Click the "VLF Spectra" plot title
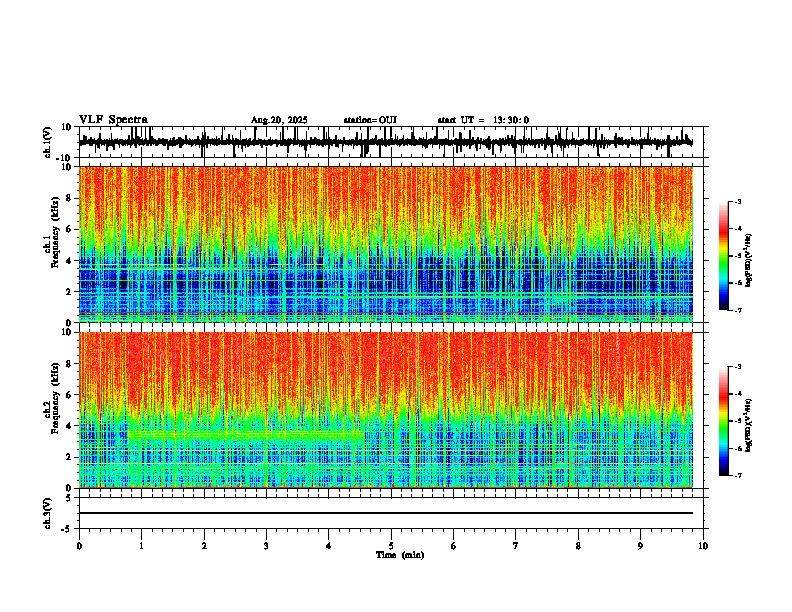 point(113,120)
